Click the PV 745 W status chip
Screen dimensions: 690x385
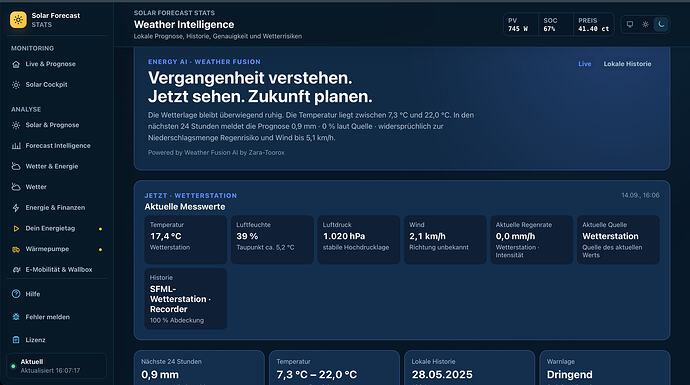[520, 25]
